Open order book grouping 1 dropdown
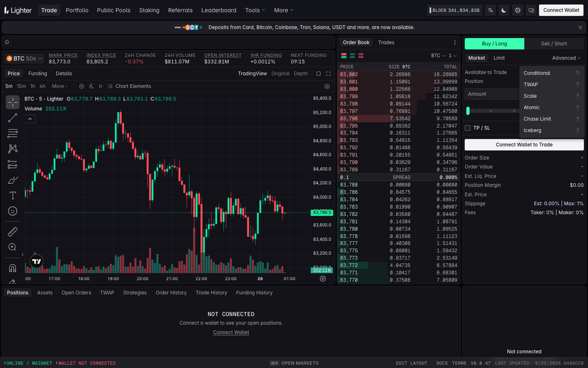Screen dimensions: 588x368 pyautogui.click(x=452, y=56)
